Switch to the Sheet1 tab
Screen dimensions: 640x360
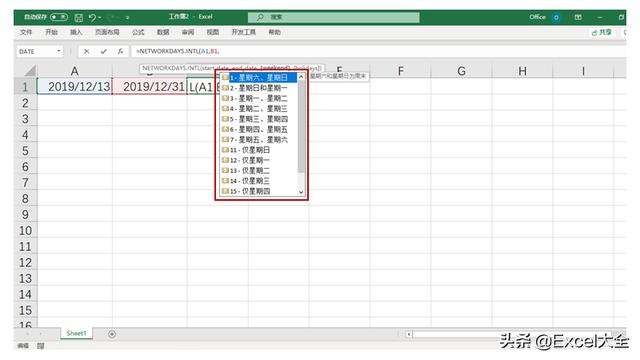[76, 333]
